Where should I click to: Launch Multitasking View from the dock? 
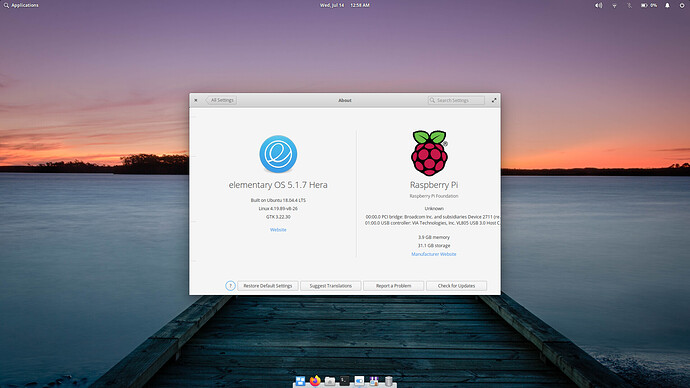pos(300,381)
